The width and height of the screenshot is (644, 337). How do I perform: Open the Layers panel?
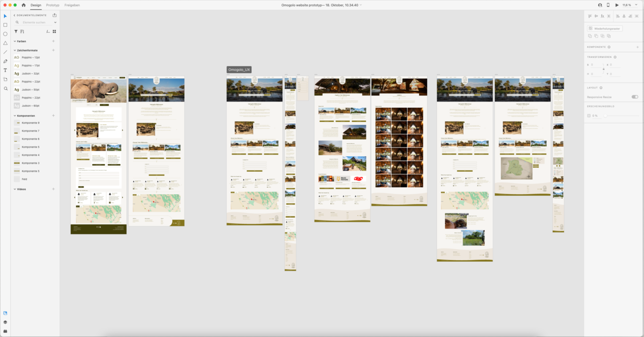5,322
